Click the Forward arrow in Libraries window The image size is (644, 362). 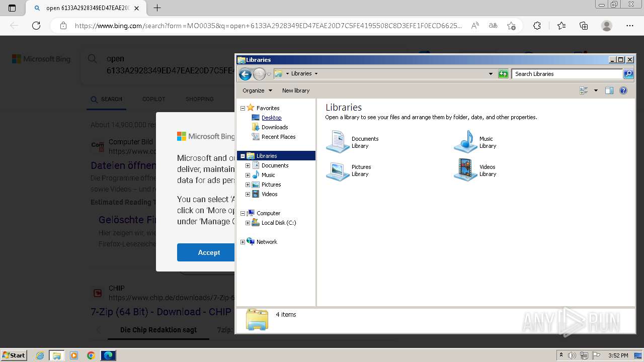click(259, 74)
